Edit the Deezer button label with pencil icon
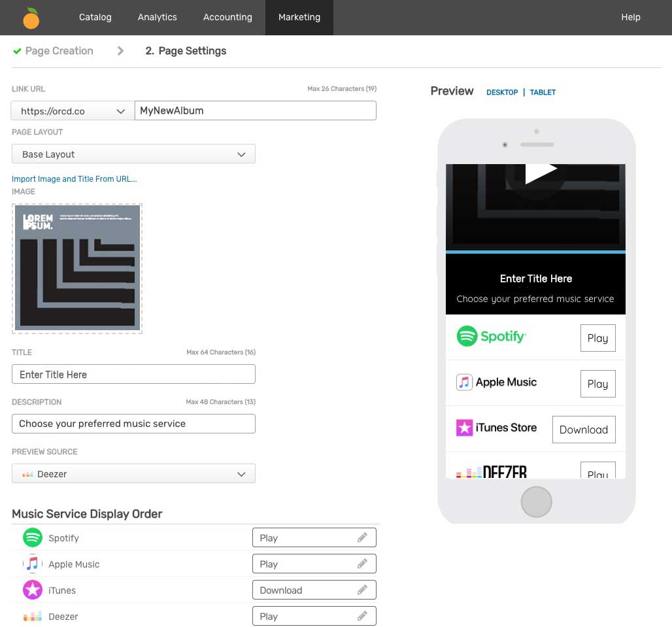Screen dimensions: 672x627 (362, 617)
